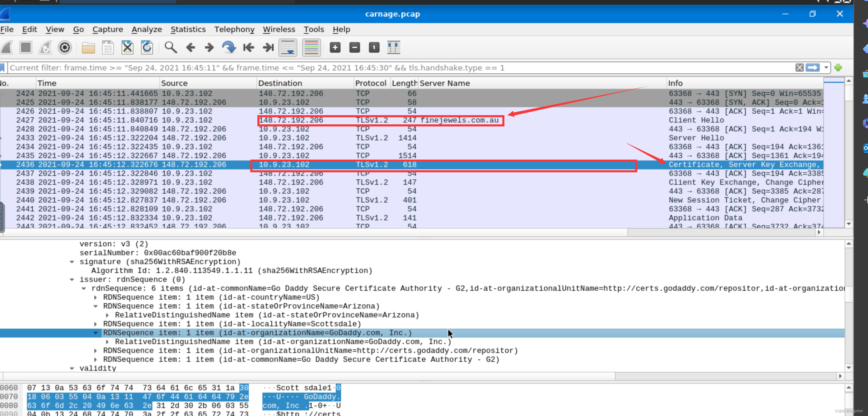Jump to last packet icon
Screen dimensions: 868x416
[268, 48]
